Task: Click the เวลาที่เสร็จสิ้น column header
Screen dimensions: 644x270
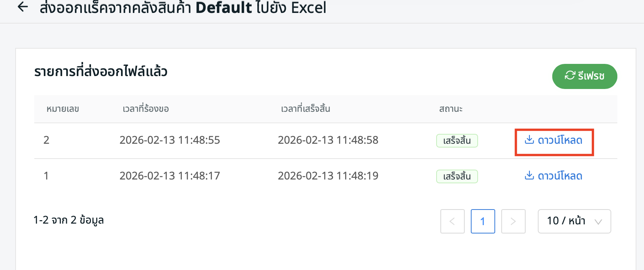Action: pos(306,109)
